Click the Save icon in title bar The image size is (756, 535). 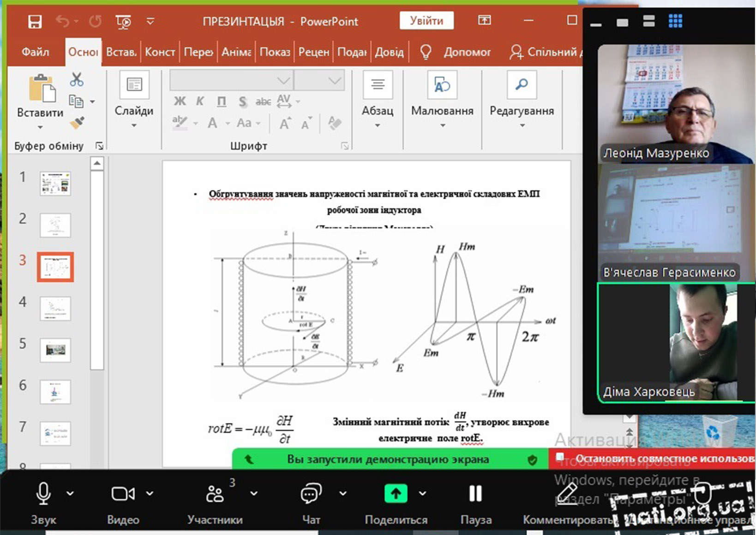pyautogui.click(x=35, y=21)
